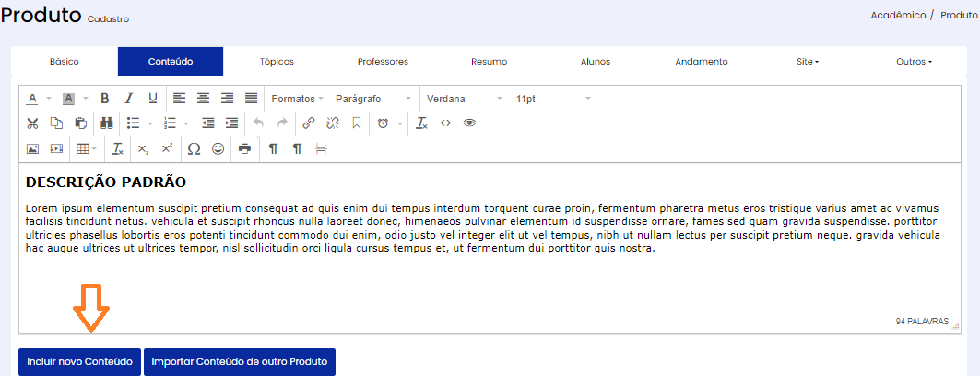Follow the Produto breadcrumb link

pos(959,15)
